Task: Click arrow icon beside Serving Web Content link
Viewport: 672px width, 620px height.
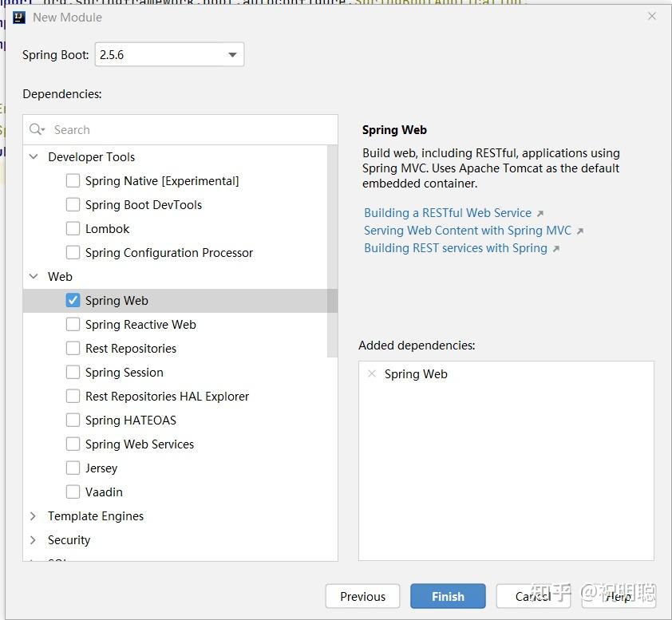Action: pyautogui.click(x=580, y=231)
